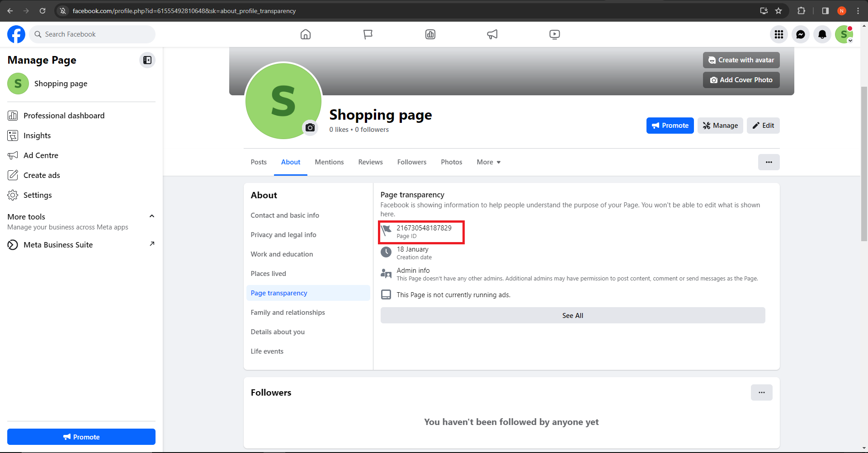Switch to the Photos tab

[452, 162]
